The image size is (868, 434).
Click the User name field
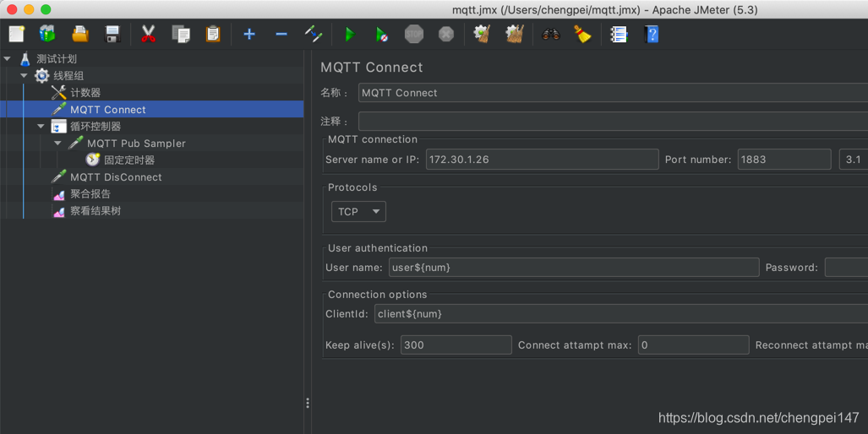pyautogui.click(x=574, y=268)
